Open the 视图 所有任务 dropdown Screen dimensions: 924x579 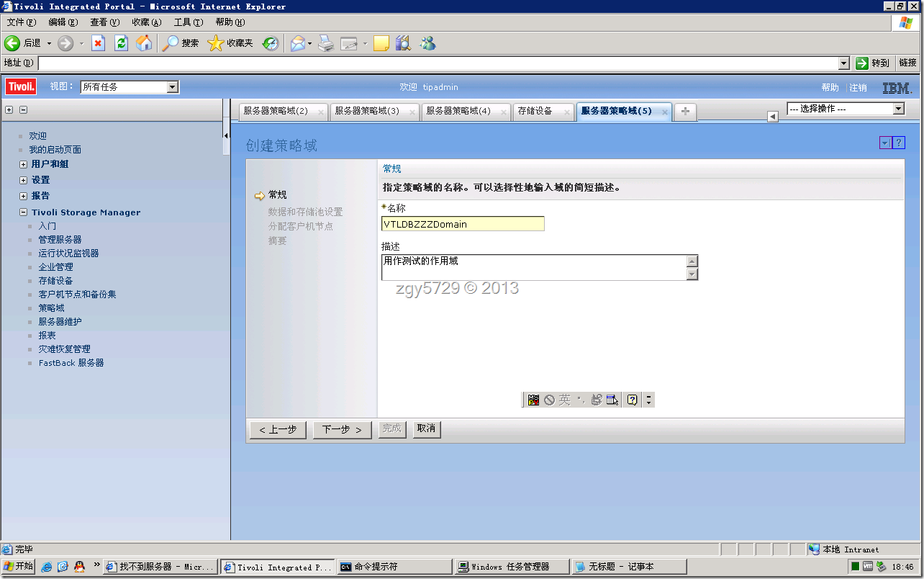[x=130, y=87]
